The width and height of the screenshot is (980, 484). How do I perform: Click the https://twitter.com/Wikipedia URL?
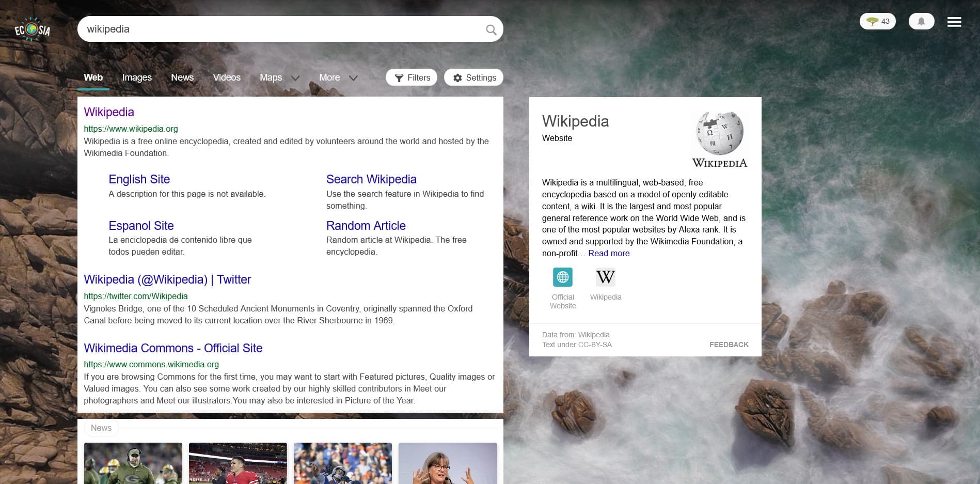click(136, 296)
